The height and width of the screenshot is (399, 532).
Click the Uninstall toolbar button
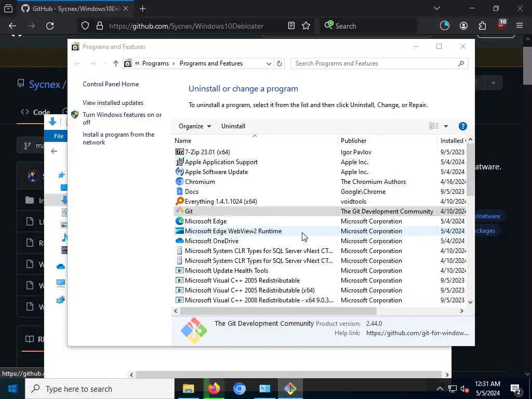point(233,126)
